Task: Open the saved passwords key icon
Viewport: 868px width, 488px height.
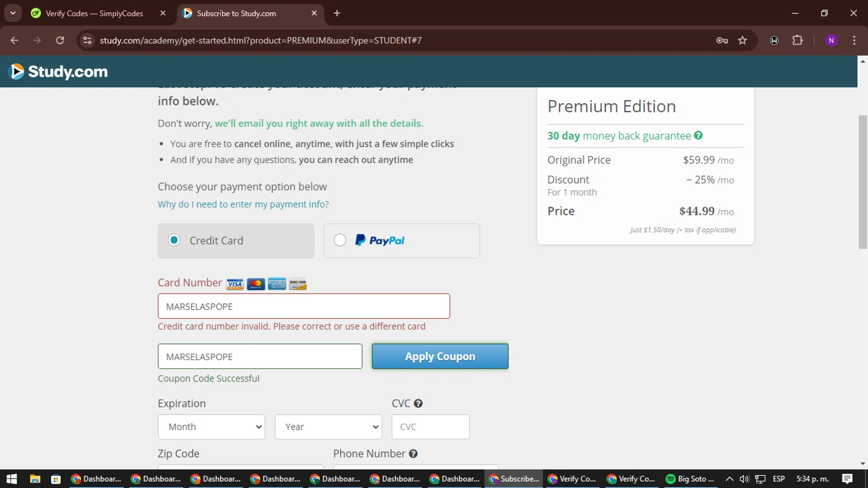Action: [x=722, y=41]
